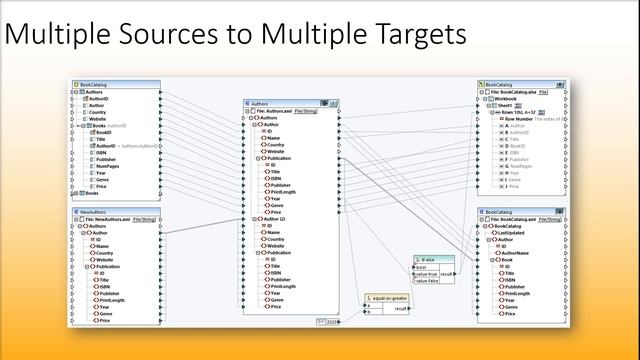The width and height of the screenshot is (640, 360).
Task: Collapse Sheet1 node in Excel component
Action: coord(489,106)
